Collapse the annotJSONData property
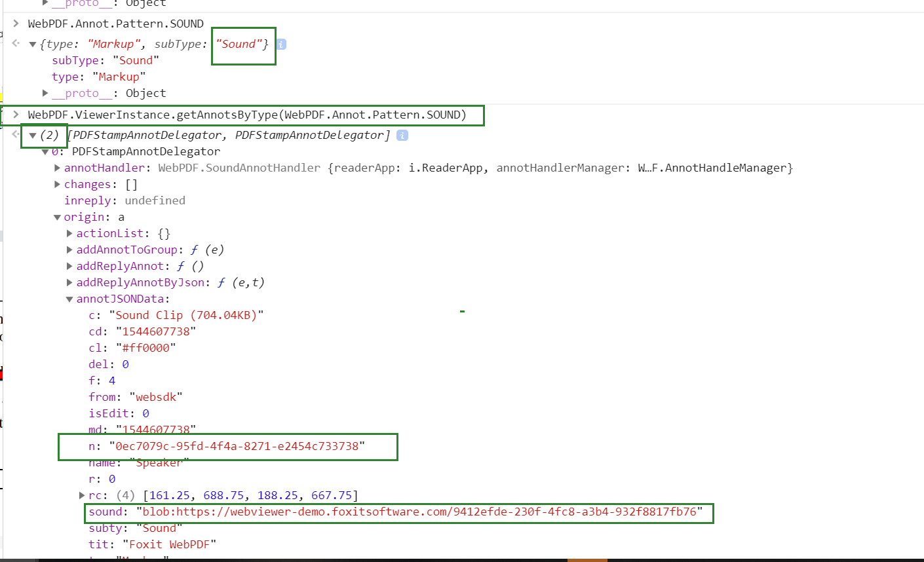This screenshot has height=562, width=924. click(x=70, y=299)
